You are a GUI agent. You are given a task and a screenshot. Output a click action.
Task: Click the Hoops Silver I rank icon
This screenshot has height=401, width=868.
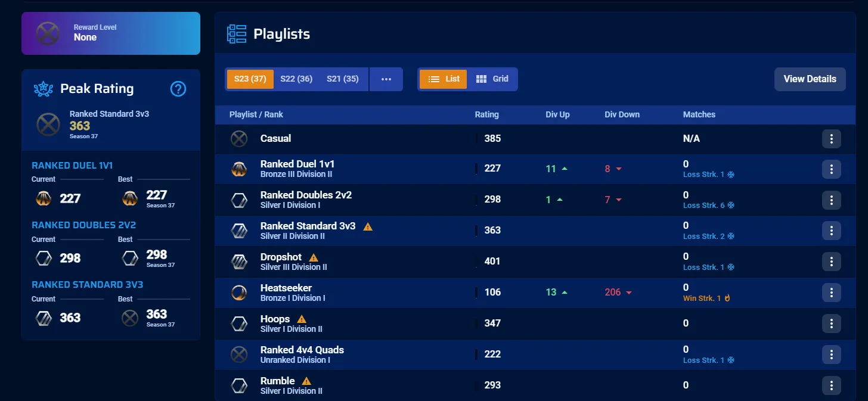pos(239,324)
